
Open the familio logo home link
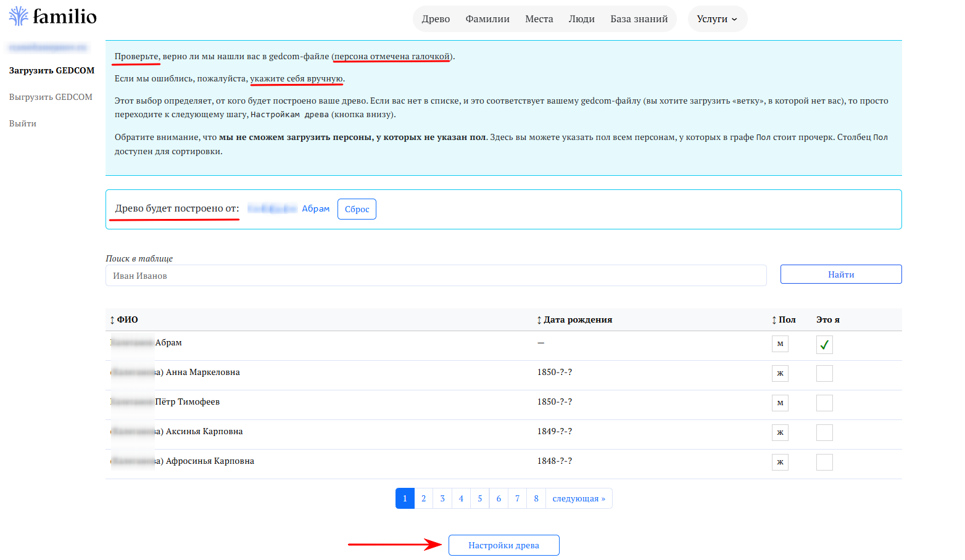(53, 16)
